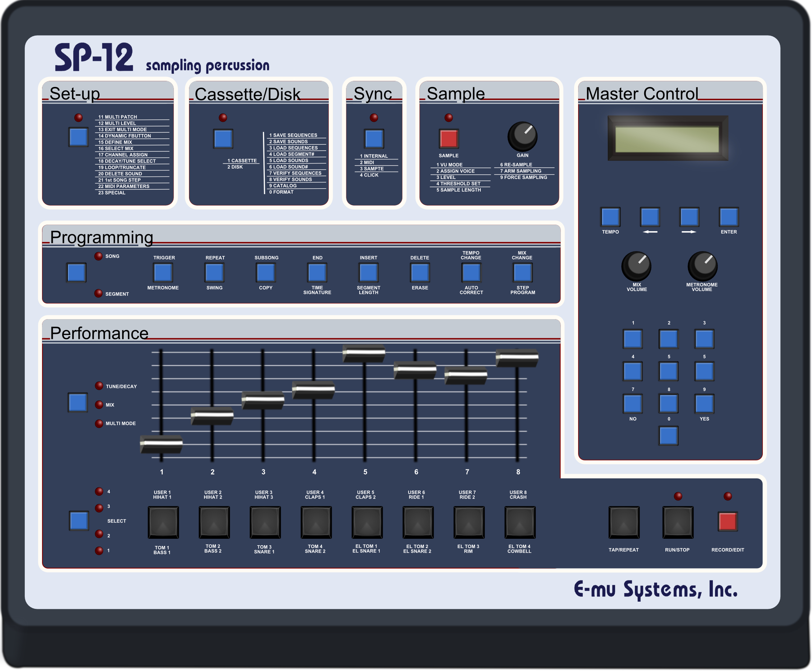Tap the EL TOM 4 / COWBELL pad
The image size is (812, 671).
click(520, 523)
